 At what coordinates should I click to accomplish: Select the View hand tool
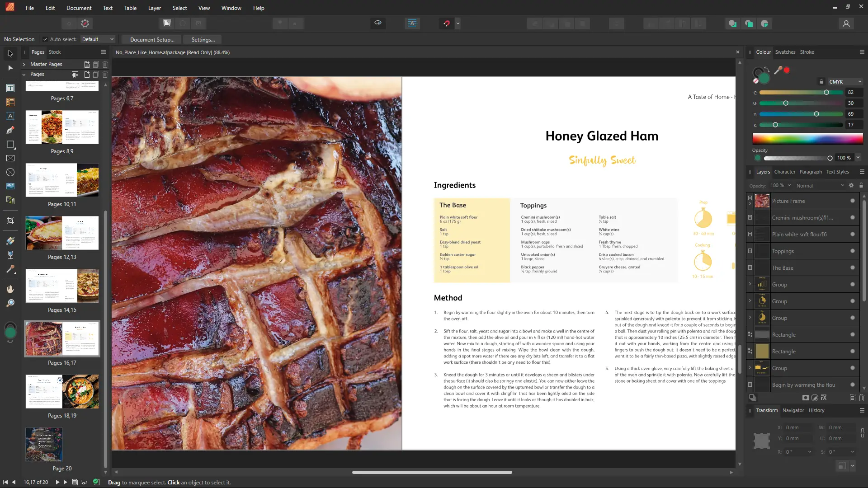click(x=10, y=289)
